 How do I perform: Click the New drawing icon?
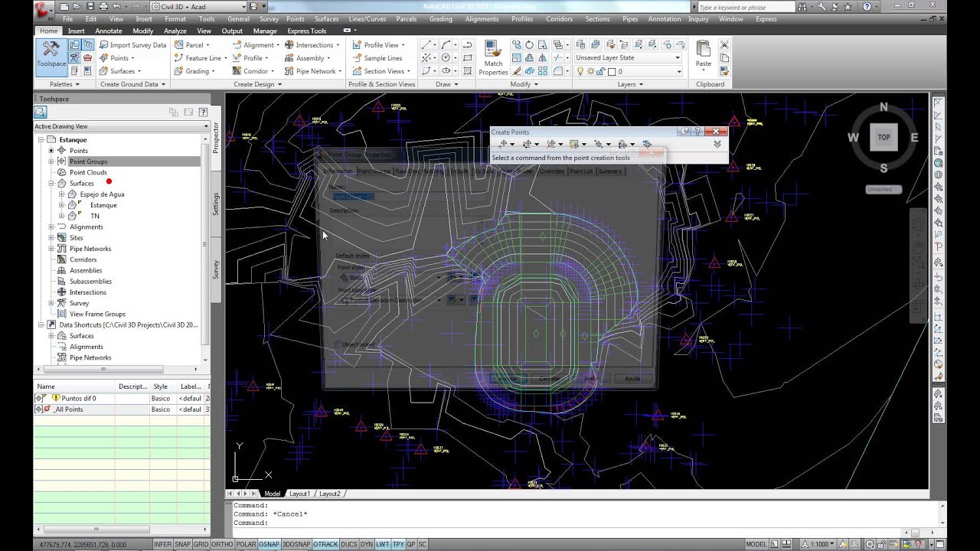coord(66,7)
